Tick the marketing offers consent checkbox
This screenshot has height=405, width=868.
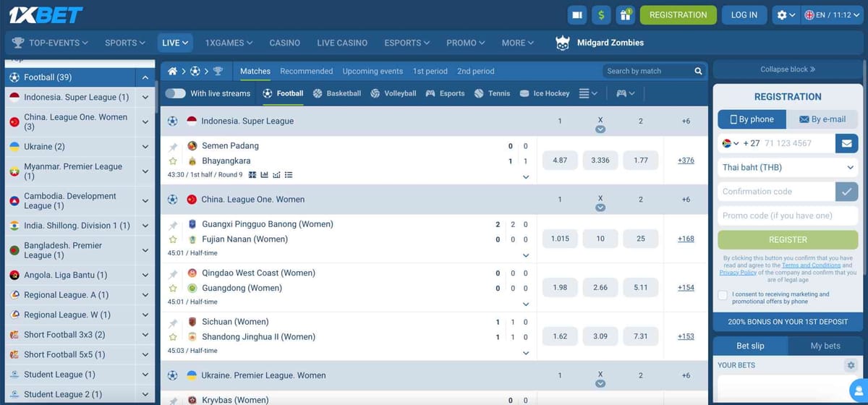coord(723,295)
